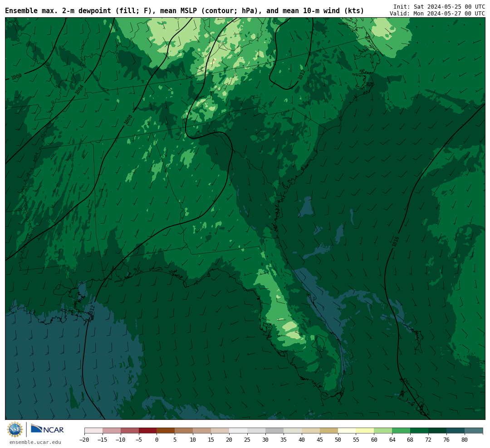Screen dimensions: 490x448
Task: Click the -20 colorbar tick label
Action: click(x=84, y=439)
